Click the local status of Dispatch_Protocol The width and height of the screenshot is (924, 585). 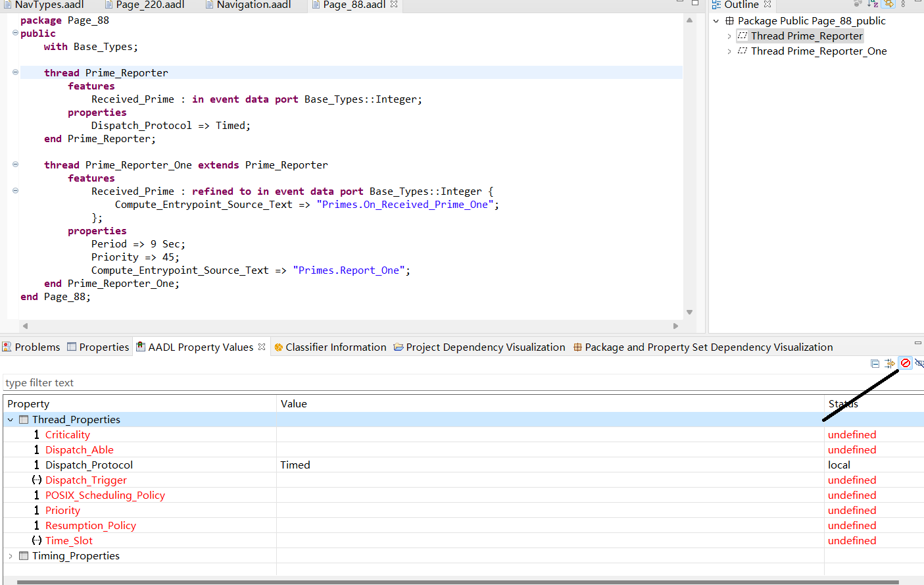point(839,465)
